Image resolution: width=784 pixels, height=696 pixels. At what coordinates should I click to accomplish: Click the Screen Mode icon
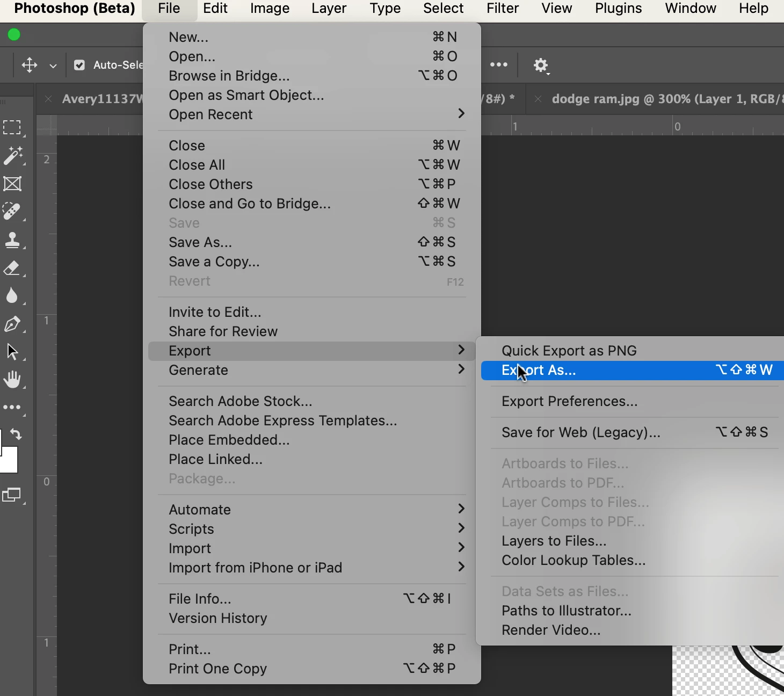coord(12,495)
